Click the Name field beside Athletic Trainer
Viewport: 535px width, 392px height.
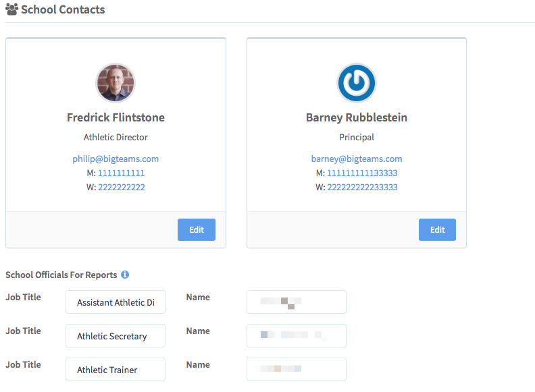pyautogui.click(x=296, y=370)
